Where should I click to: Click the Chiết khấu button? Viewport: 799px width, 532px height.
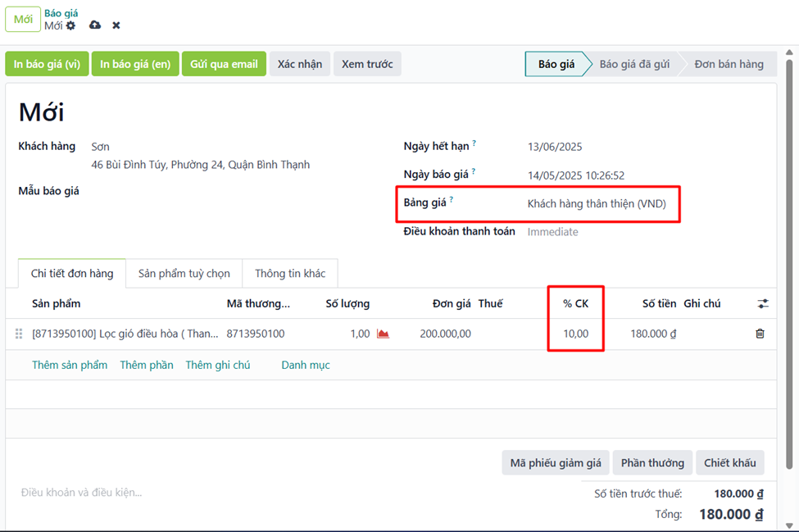click(729, 463)
